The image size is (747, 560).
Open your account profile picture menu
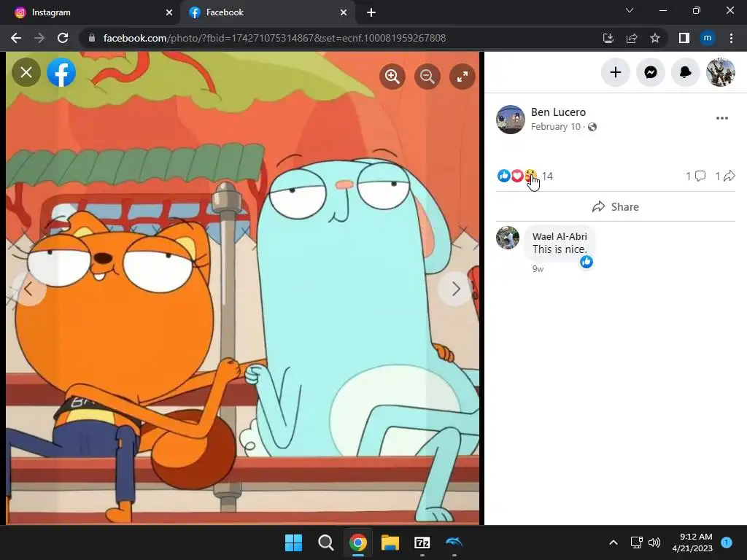point(720,72)
